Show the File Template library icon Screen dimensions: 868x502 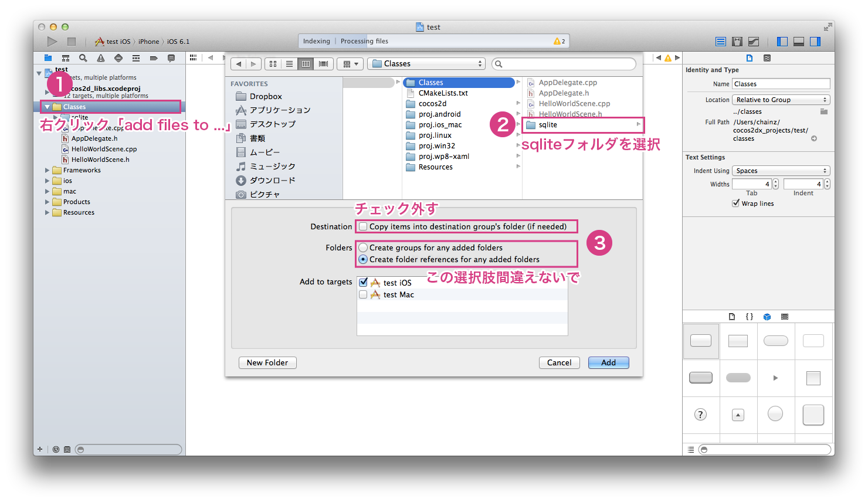(x=732, y=317)
